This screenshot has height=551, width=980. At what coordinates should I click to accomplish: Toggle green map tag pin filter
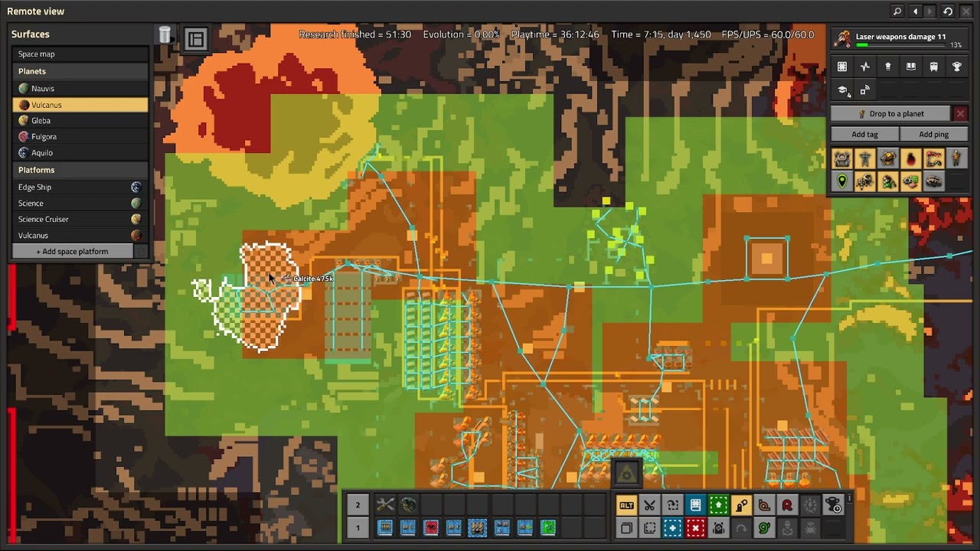point(842,181)
